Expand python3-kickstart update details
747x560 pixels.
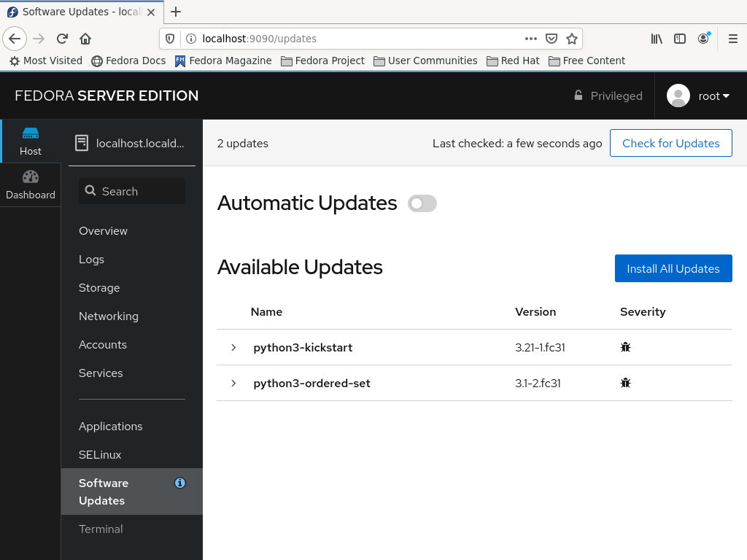233,347
